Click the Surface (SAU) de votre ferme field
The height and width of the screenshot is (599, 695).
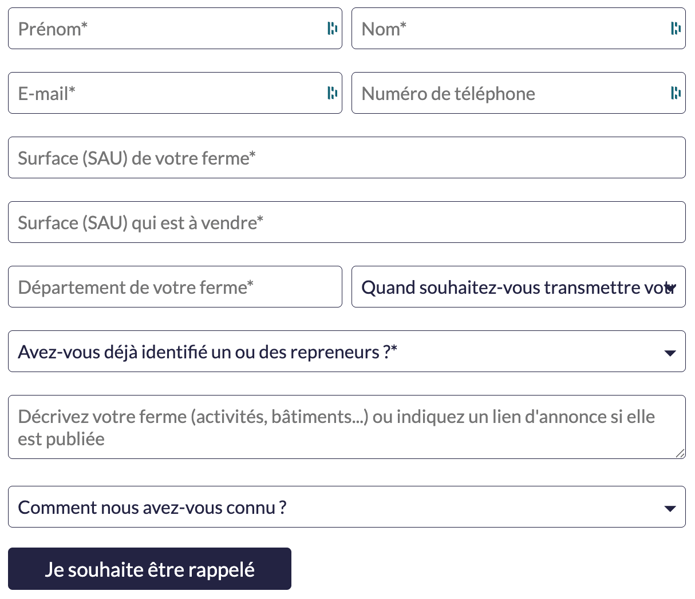pos(347,158)
